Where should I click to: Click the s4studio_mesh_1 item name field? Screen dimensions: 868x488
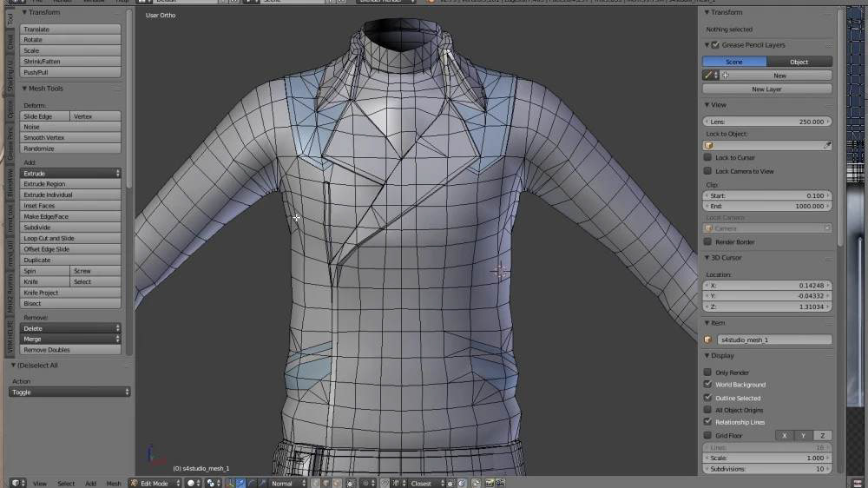(774, 340)
